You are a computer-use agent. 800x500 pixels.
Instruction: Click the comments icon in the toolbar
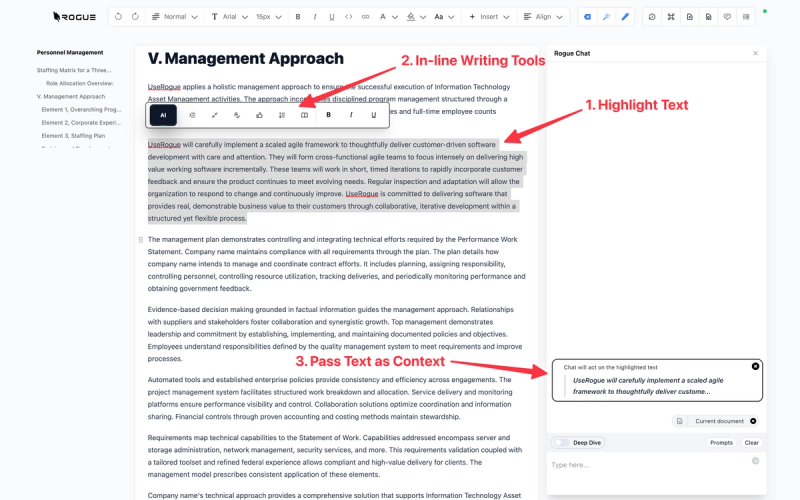(727, 17)
